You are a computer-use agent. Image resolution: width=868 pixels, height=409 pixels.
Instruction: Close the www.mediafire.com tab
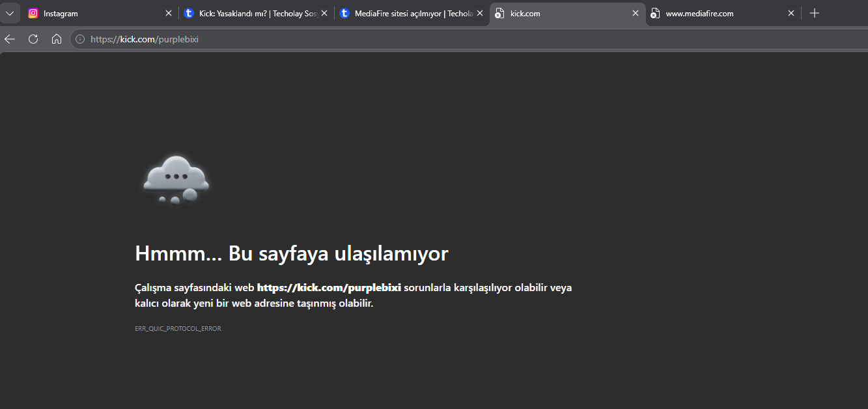(x=791, y=13)
